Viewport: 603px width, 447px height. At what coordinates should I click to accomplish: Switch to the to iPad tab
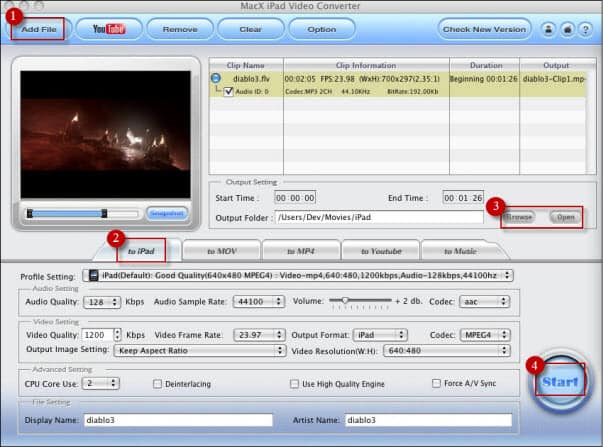click(x=141, y=251)
